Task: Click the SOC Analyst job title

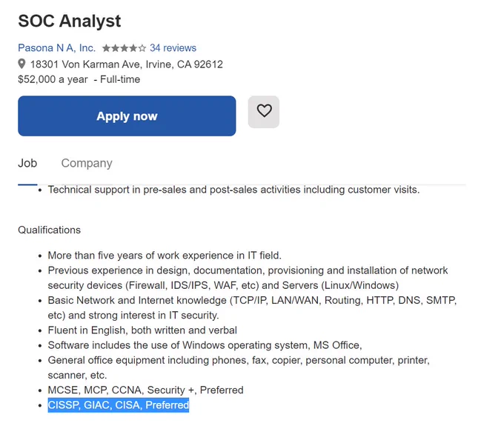Action: tap(70, 21)
